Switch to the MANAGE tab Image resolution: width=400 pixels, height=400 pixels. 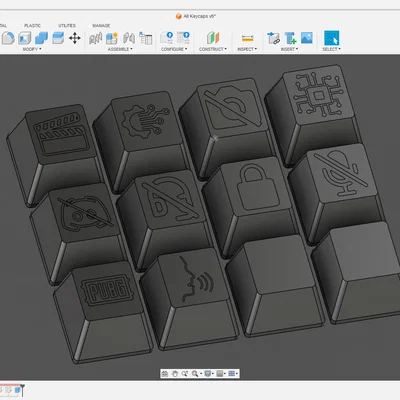pos(101,25)
